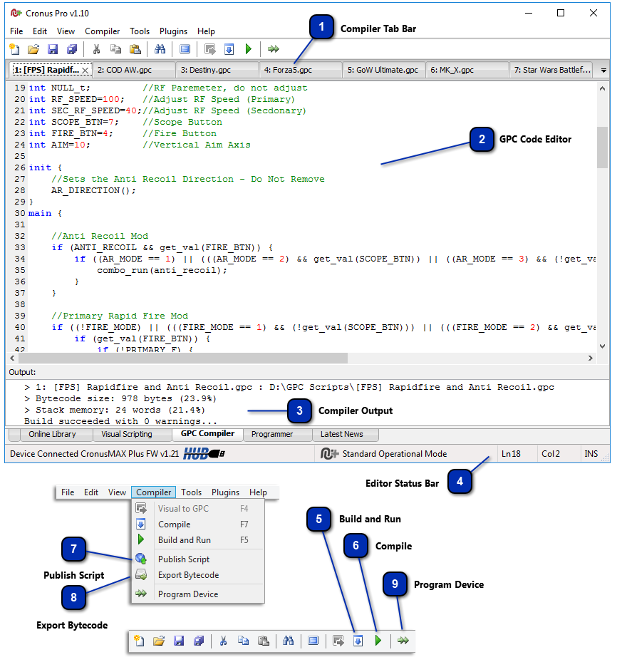Click 'Build succeeded with 0 warnings...' output line
Viewport: 617px width, 672px height.
(121, 421)
